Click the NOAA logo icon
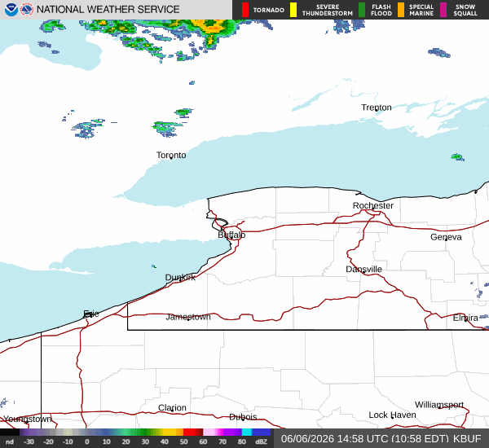489x448 pixels. pyautogui.click(x=11, y=10)
